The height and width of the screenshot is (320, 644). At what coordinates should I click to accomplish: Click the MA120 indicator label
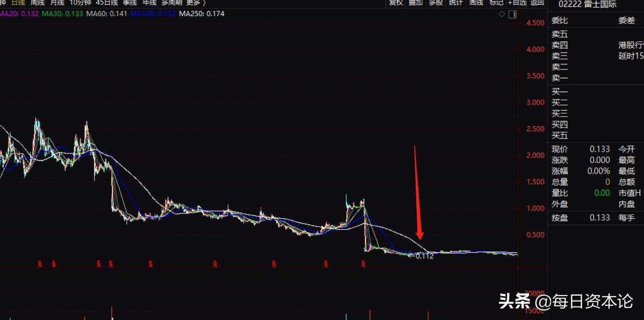pos(153,14)
